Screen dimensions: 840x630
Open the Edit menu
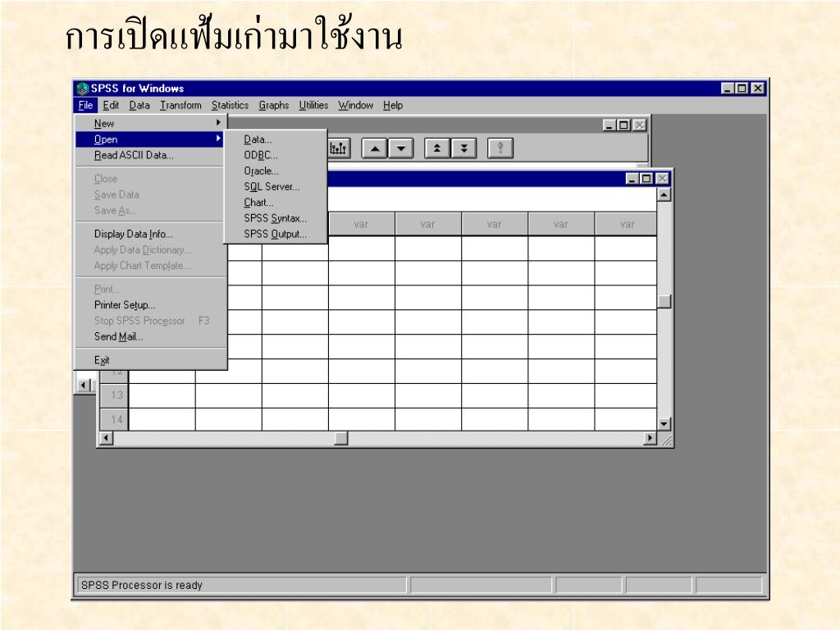111,105
